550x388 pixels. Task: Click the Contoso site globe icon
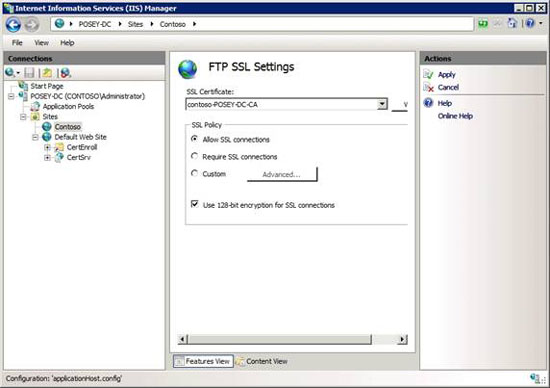pos(47,126)
